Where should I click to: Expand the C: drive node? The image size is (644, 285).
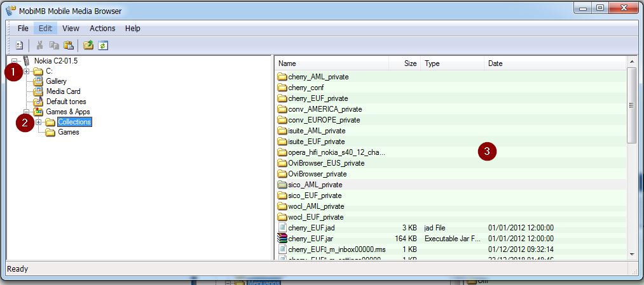click(x=27, y=71)
